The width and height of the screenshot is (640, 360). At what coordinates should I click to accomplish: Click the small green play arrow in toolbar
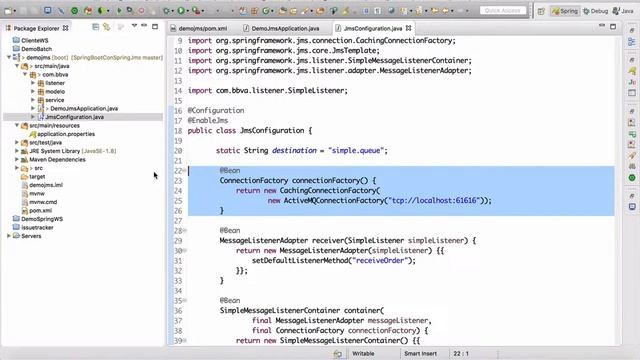tap(119, 11)
